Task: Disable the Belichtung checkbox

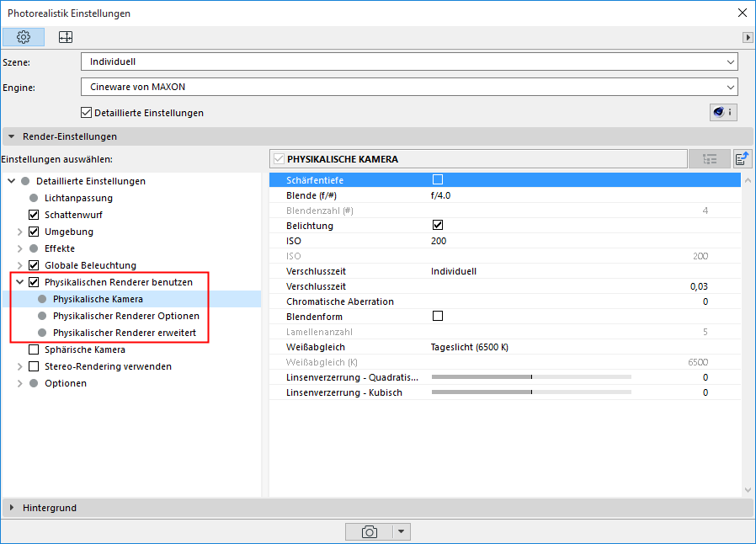Action: 438,225
